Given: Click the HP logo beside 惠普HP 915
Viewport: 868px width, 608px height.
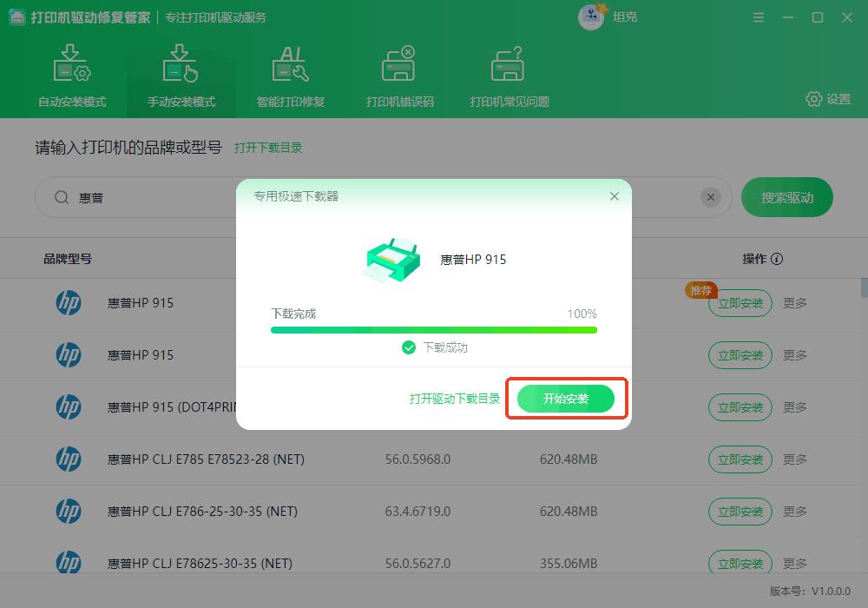Looking at the screenshot, I should point(68,303).
